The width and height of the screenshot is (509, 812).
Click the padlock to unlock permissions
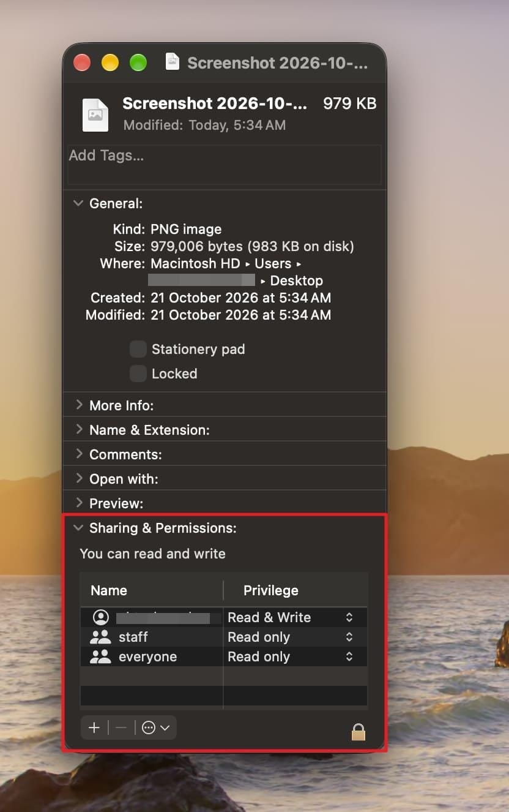359,731
